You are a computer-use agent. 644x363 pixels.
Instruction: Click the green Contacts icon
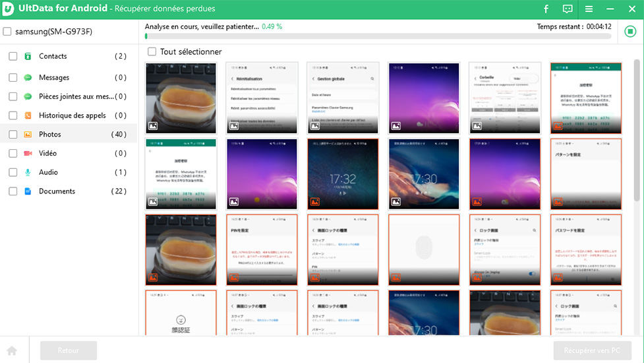28,57
